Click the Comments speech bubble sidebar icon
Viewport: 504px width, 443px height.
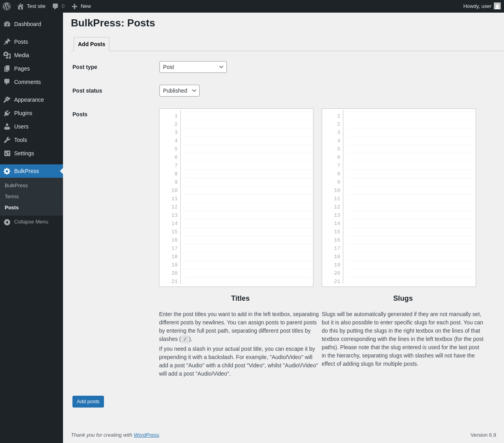tap(7, 82)
